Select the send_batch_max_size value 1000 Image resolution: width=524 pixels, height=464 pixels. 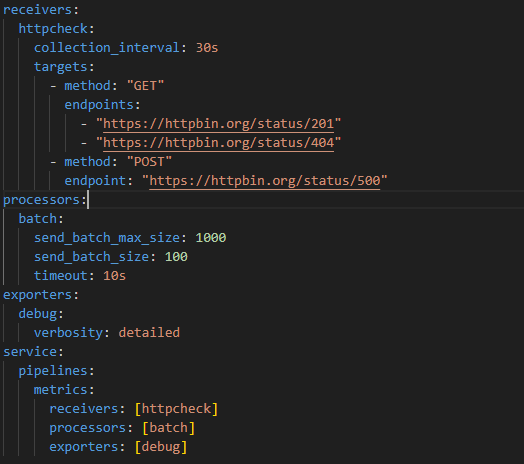(x=211, y=238)
